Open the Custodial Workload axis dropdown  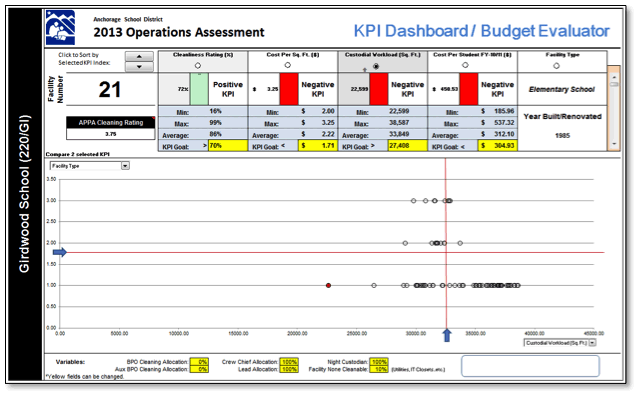592,343
